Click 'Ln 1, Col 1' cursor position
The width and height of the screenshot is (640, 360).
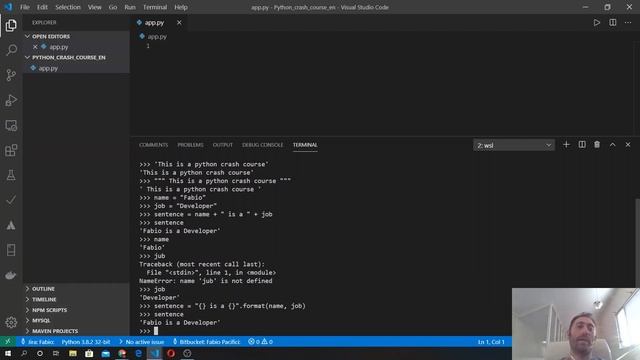(491, 342)
